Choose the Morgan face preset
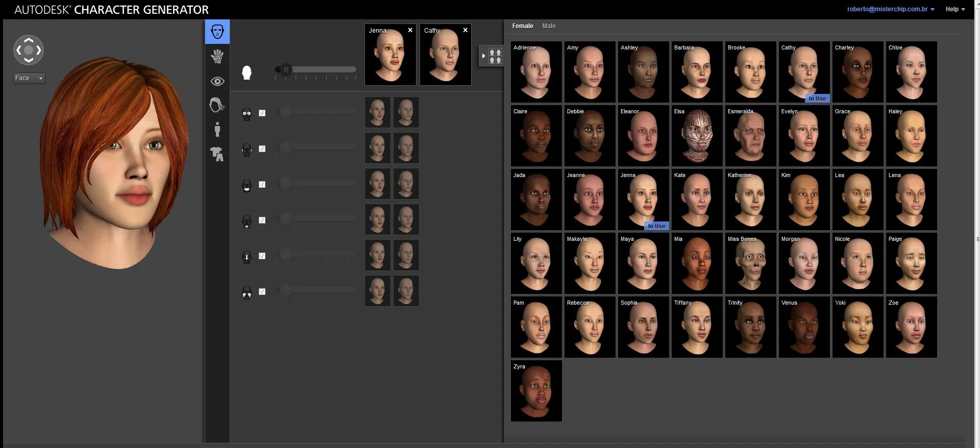 [804, 263]
